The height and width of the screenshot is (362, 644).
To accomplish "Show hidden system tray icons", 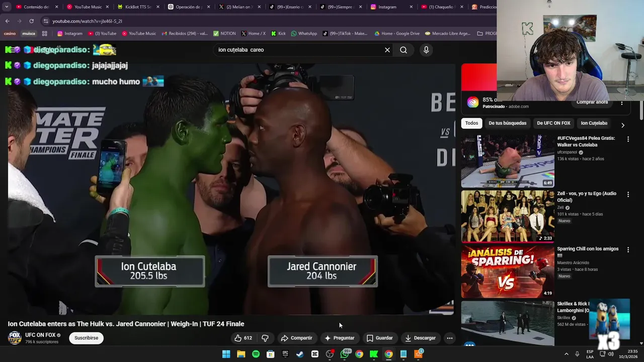I will (x=566, y=354).
